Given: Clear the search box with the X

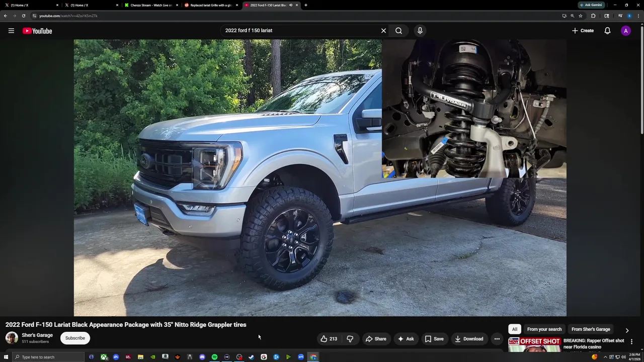Looking at the screenshot, I should tap(383, 31).
